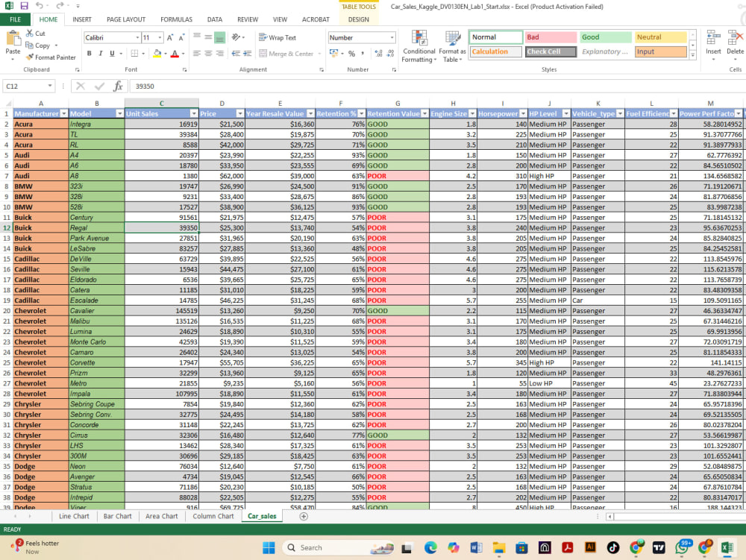Toggle Wrap Text

point(278,37)
